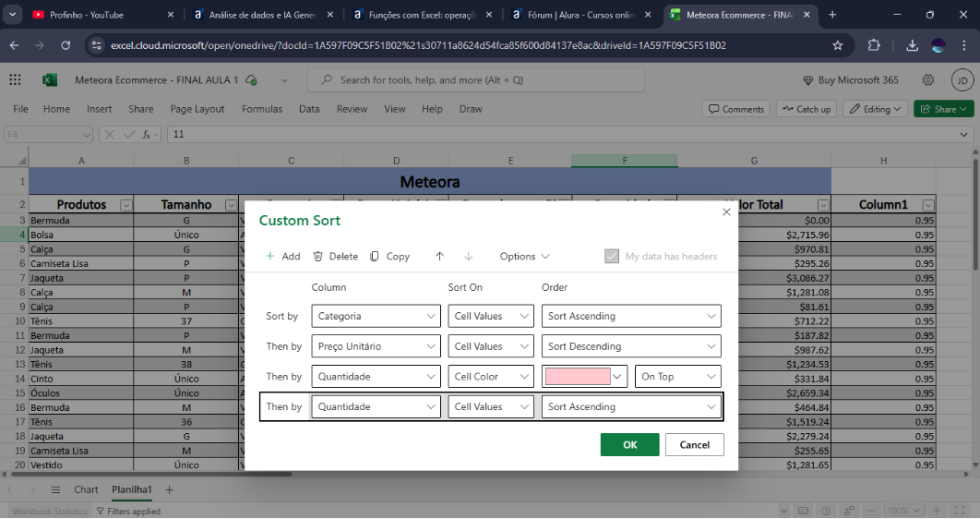Click the Cancel button
Screen dimensions: 980x519
(x=694, y=445)
